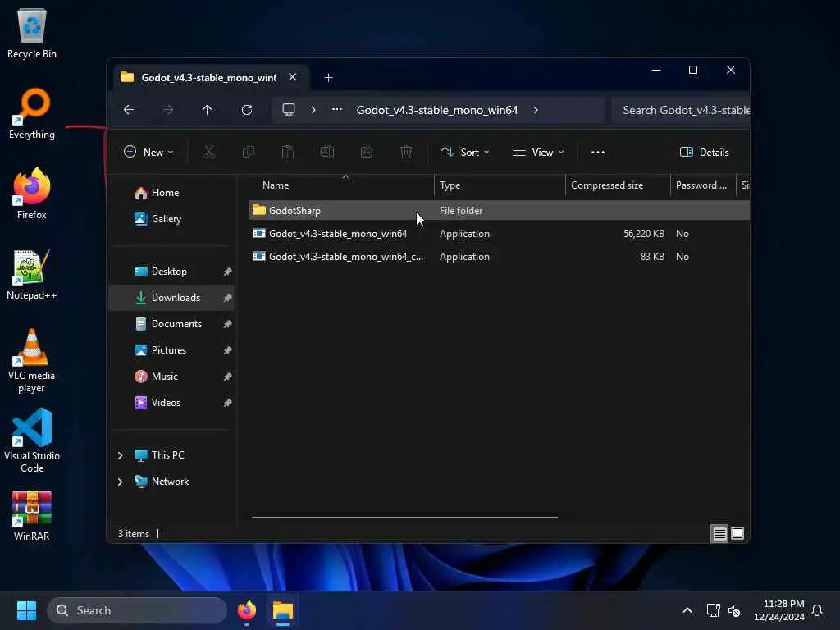
Task: Select the GodotSharp folder
Action: coord(500,211)
